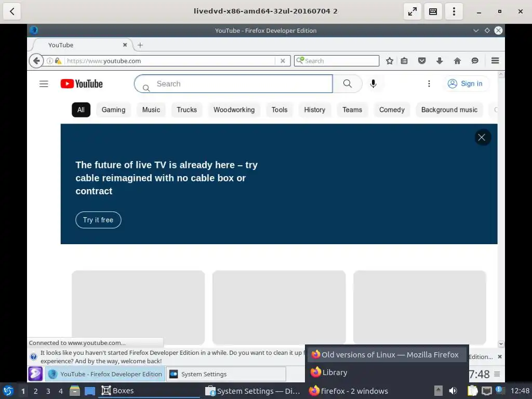Open the Boxes three-dot options menu
The width and height of the screenshot is (532, 399).
pyautogui.click(x=454, y=11)
